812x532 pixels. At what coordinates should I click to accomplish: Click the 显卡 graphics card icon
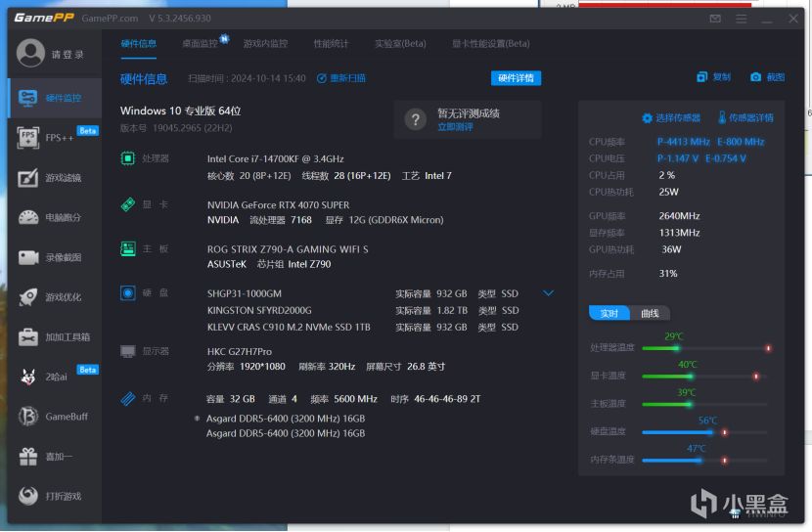tap(128, 204)
